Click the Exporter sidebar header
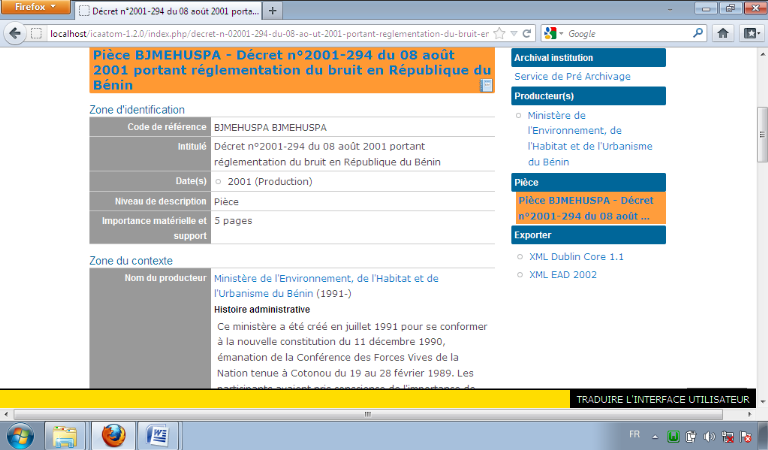This screenshot has width=768, height=450. [x=588, y=235]
